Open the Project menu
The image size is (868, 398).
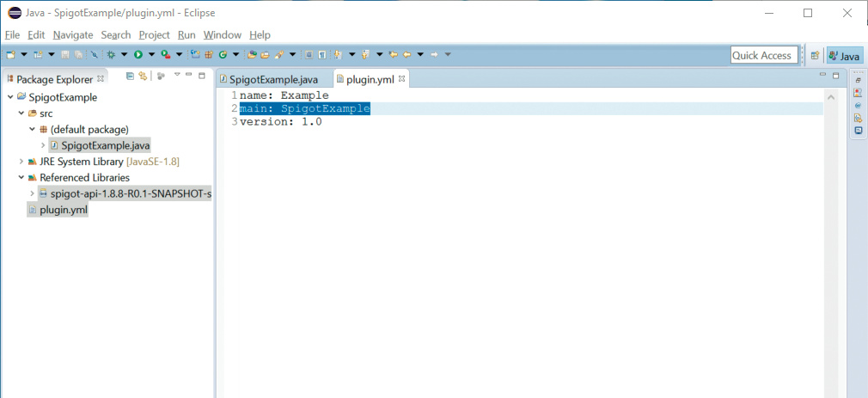[x=154, y=35]
